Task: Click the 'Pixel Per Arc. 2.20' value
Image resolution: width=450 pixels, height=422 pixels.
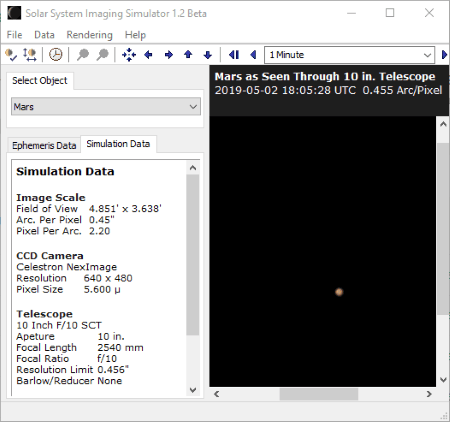Action: click(x=99, y=231)
